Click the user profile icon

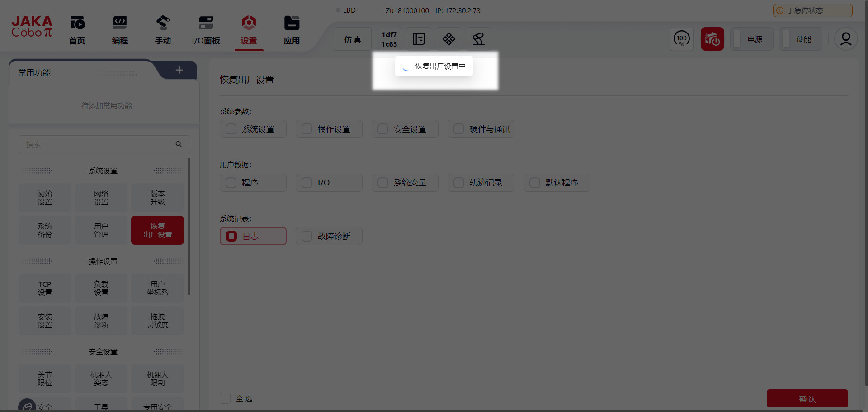point(845,39)
